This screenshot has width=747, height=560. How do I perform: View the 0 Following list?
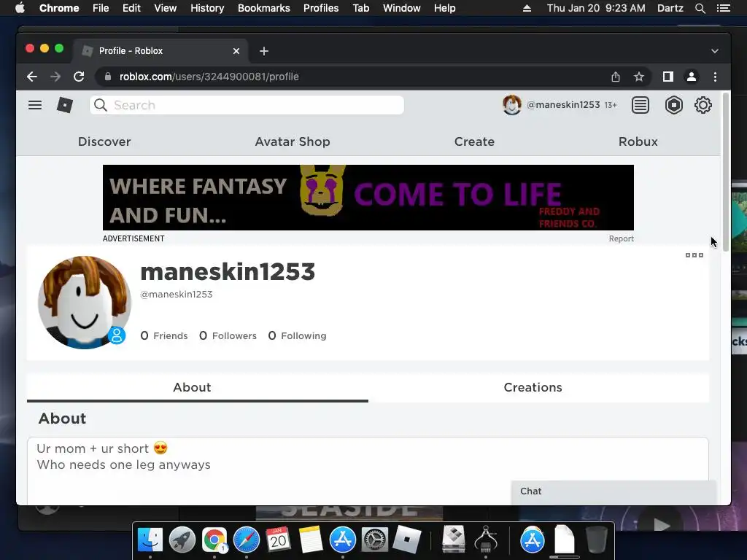tap(298, 335)
